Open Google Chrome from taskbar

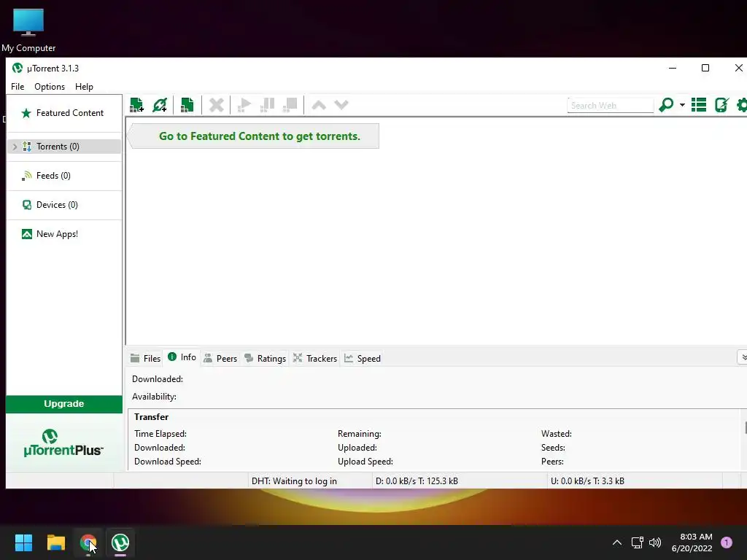(88, 542)
